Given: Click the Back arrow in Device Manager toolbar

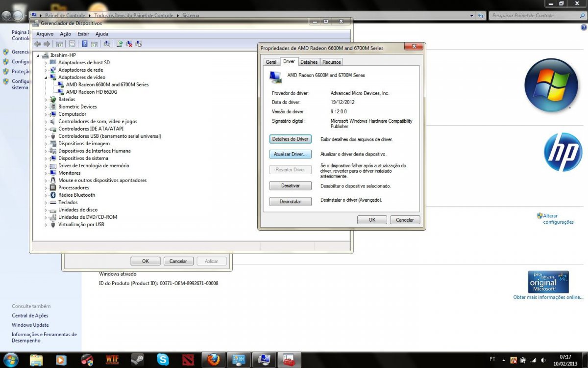Looking at the screenshot, I should coord(37,44).
